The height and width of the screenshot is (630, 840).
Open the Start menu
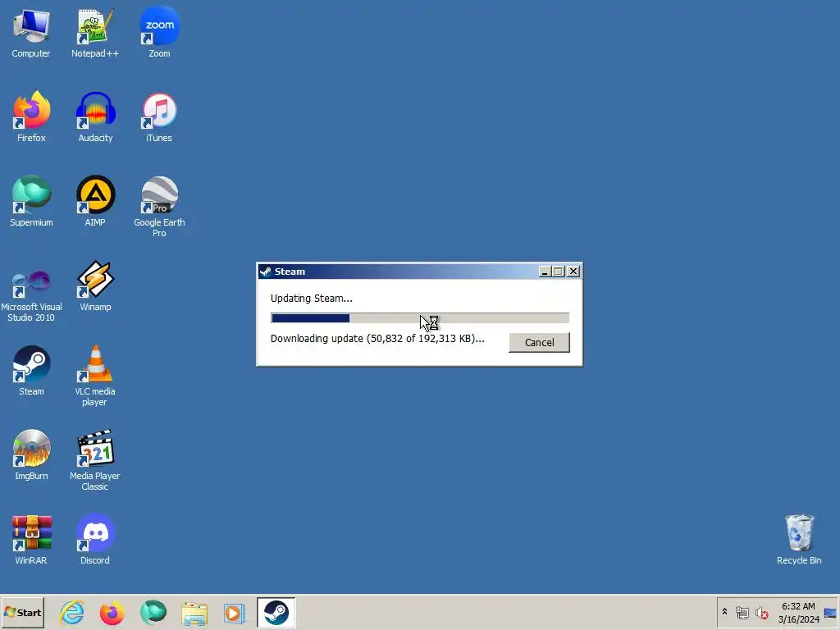coord(22,612)
